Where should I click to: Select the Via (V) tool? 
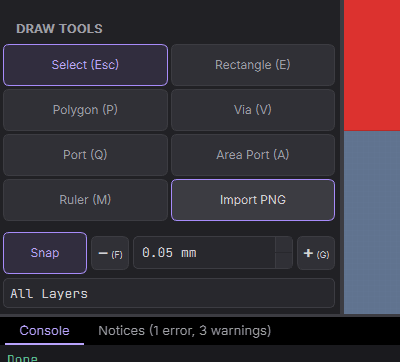click(253, 110)
